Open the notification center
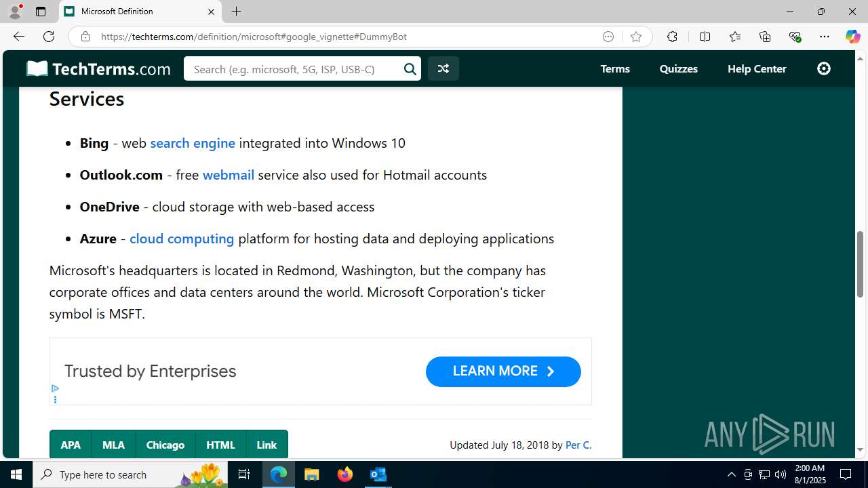The image size is (868, 488). (846, 474)
